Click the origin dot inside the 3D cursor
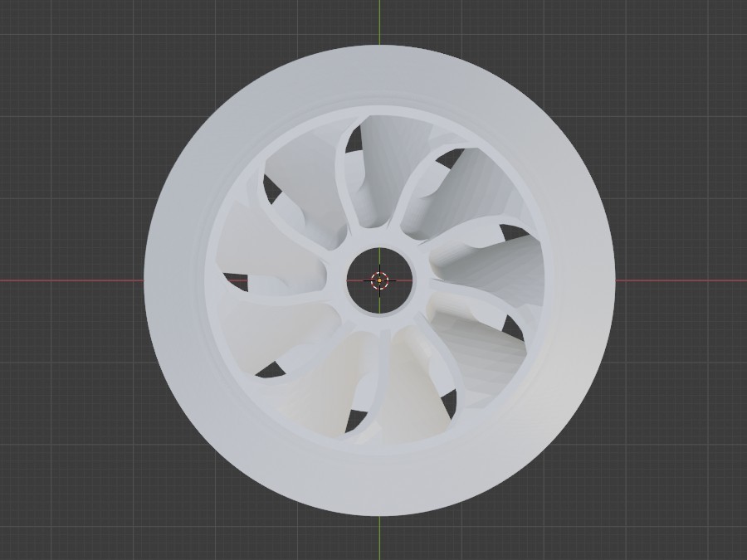747x560 pixels. click(x=379, y=280)
